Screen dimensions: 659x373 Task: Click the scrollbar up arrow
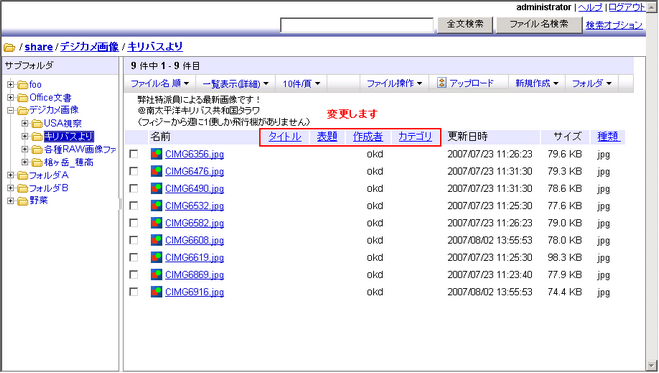(x=652, y=7)
